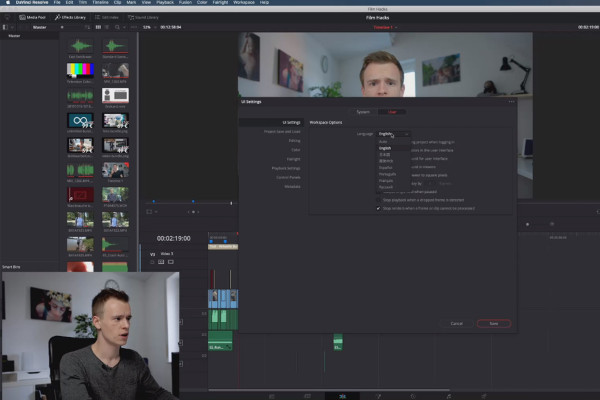Open the Fairlight page music note icon

pyautogui.click(x=448, y=396)
